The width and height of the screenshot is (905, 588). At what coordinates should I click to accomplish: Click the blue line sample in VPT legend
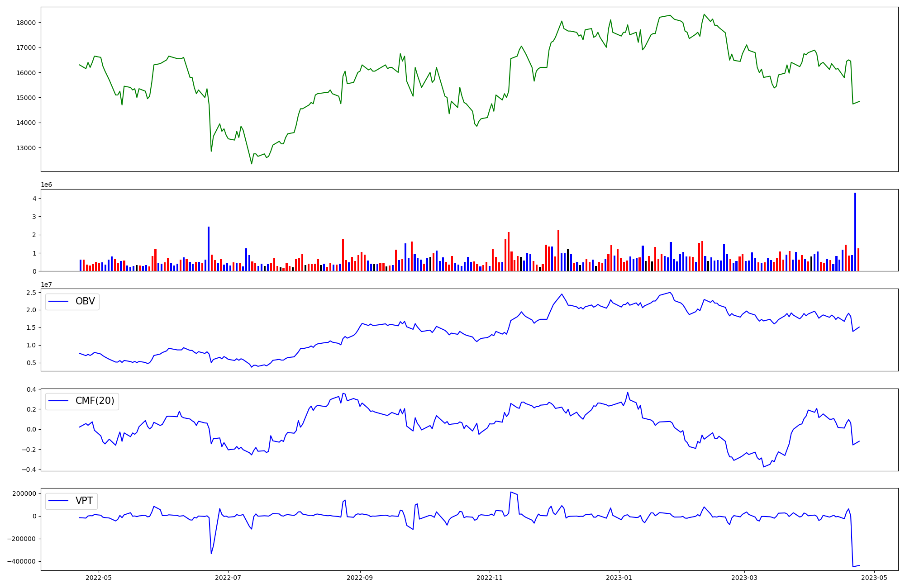[58, 501]
